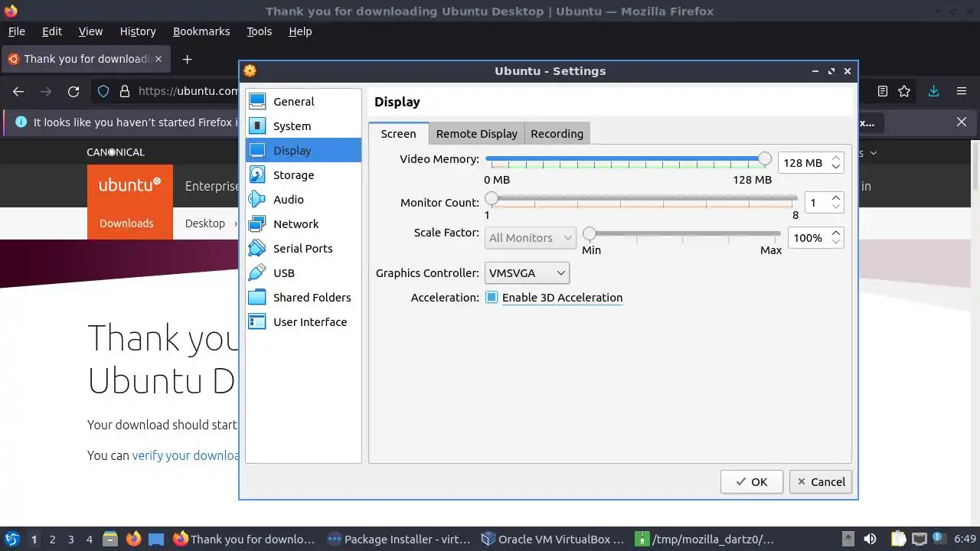
Task: Click the removable media tray icon
Action: click(x=848, y=539)
